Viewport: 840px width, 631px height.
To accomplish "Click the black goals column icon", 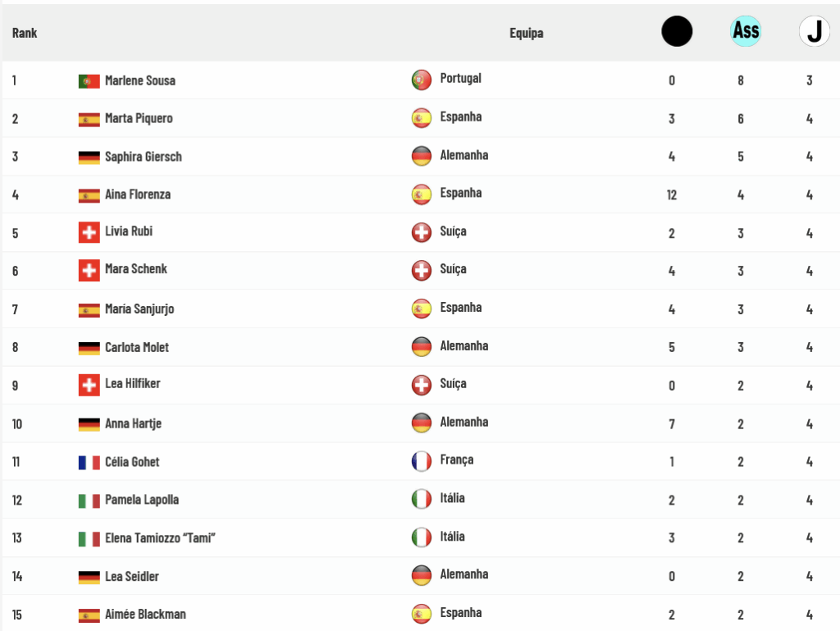I will [677, 32].
